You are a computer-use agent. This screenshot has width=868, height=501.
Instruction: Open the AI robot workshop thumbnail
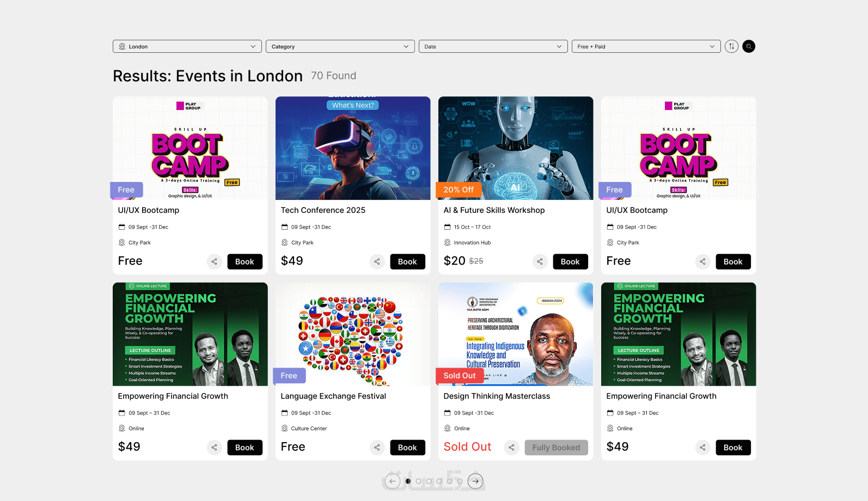pos(516,148)
